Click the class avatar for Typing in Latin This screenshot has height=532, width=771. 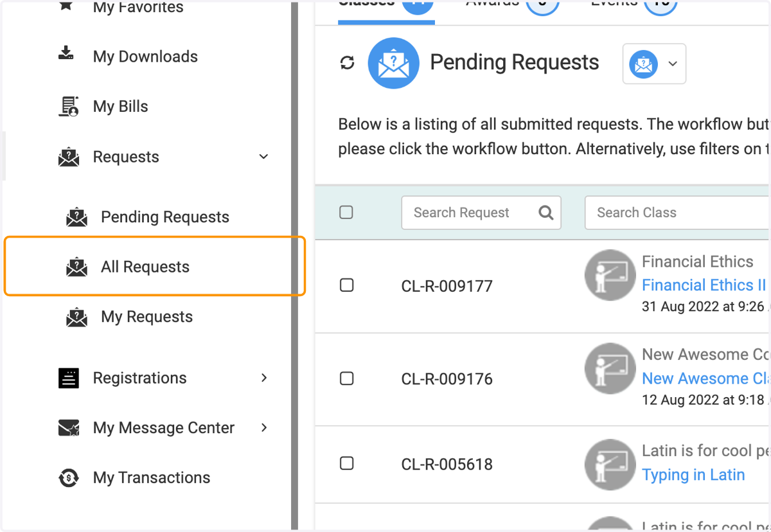[610, 464]
